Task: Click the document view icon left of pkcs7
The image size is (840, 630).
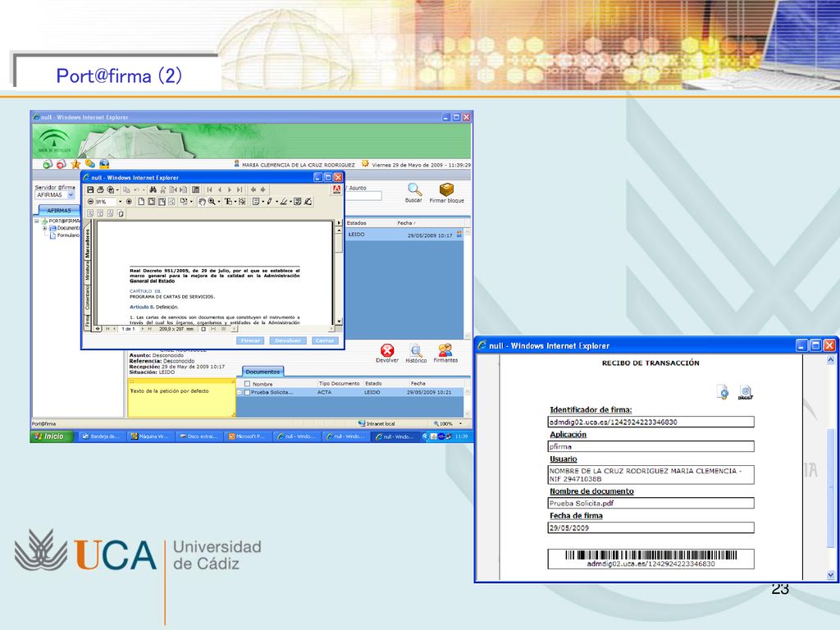Action: coord(723,392)
